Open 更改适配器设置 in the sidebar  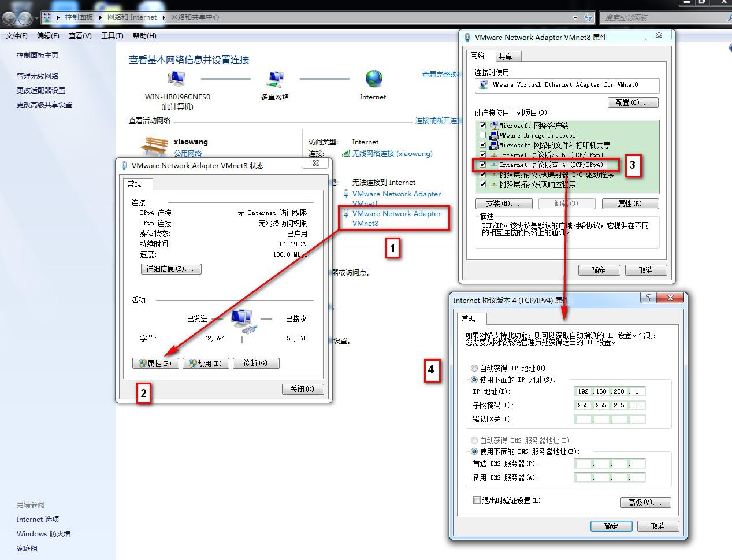tap(41, 90)
